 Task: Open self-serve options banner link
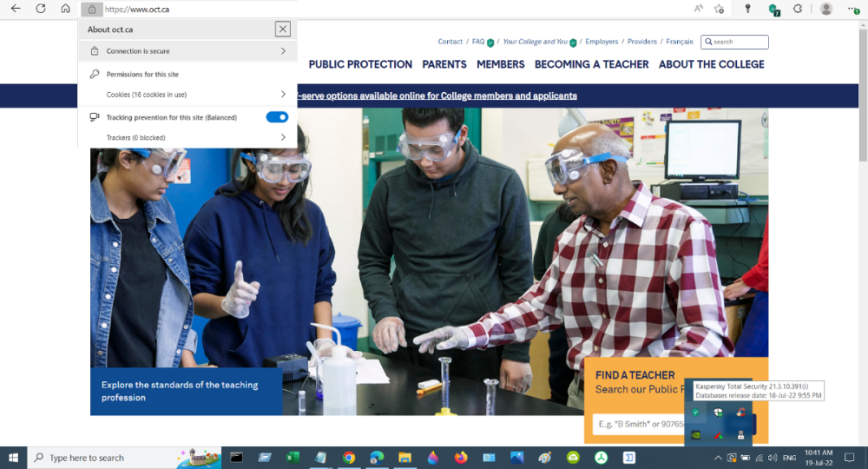coord(437,96)
